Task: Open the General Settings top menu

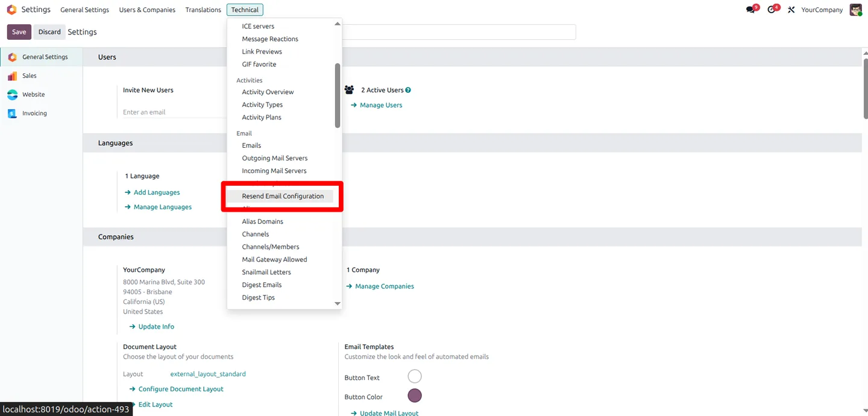Action: pos(84,10)
